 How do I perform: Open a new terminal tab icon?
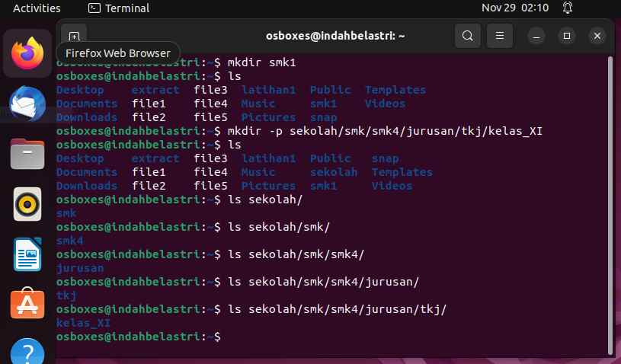point(74,36)
